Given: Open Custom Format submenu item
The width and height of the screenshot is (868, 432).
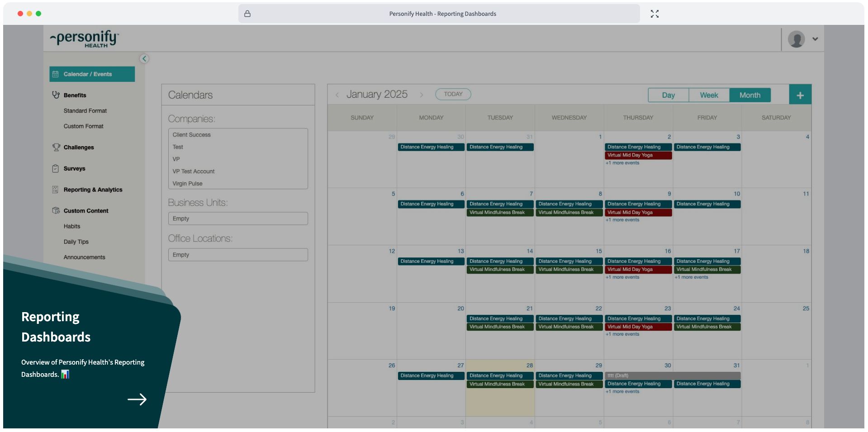Looking at the screenshot, I should [84, 126].
